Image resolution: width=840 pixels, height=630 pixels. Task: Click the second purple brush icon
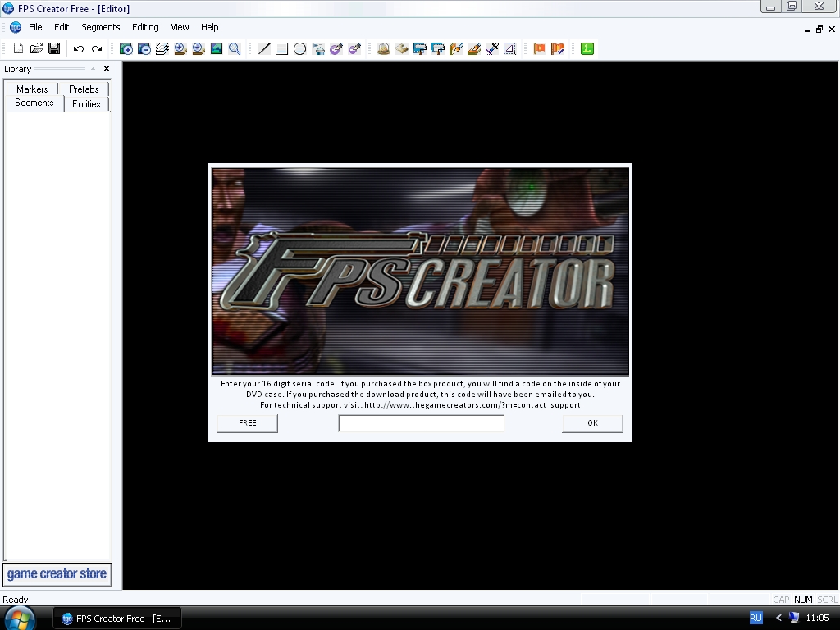pos(354,48)
